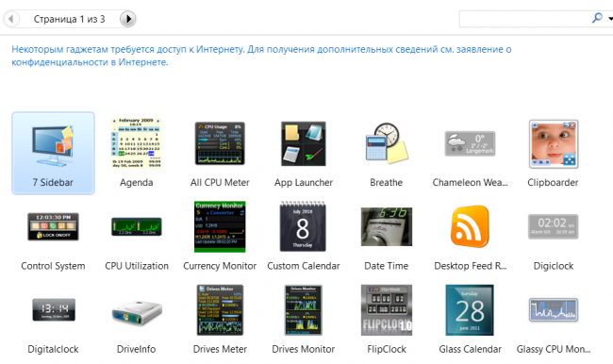Image resolution: width=613 pixels, height=364 pixels.
Task: Go to the next gadget page
Action: click(128, 19)
